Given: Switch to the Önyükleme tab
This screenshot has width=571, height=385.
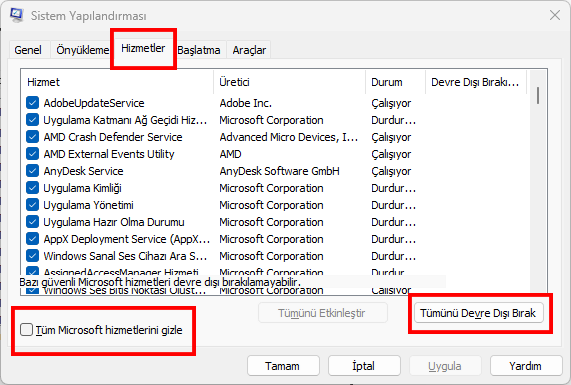Looking at the screenshot, I should pos(82,50).
